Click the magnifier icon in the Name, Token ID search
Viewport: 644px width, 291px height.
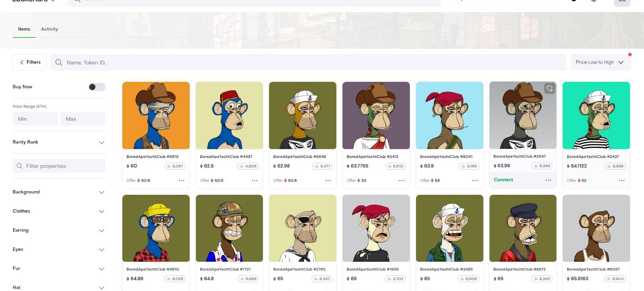point(59,62)
